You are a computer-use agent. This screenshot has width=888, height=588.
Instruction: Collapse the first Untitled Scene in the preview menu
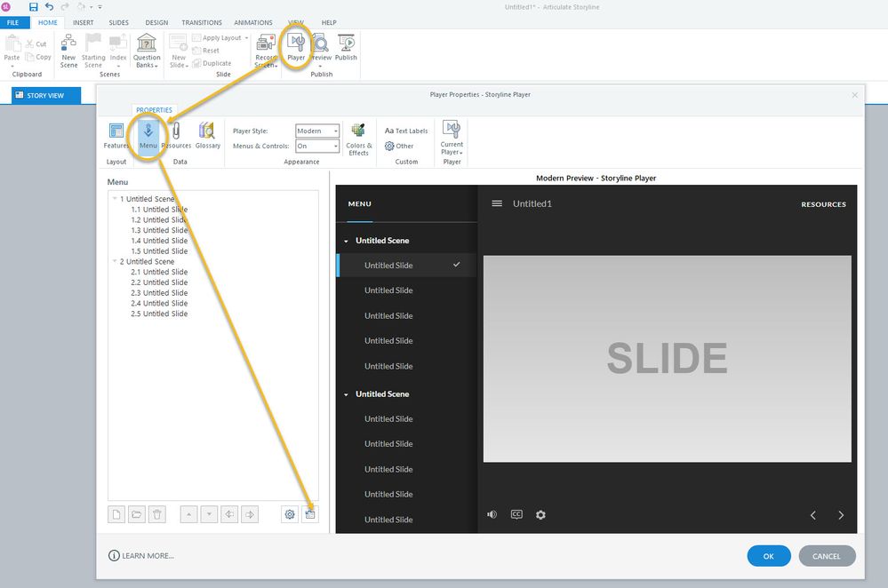[x=347, y=241]
